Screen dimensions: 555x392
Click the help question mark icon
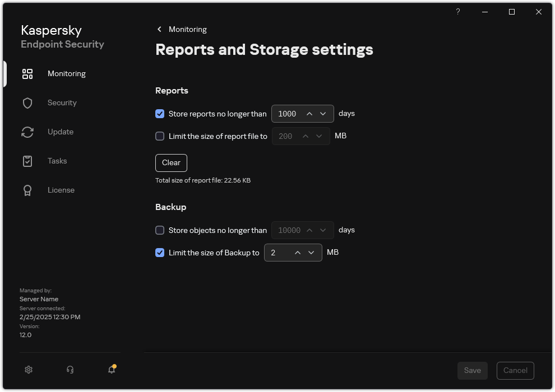click(x=458, y=12)
